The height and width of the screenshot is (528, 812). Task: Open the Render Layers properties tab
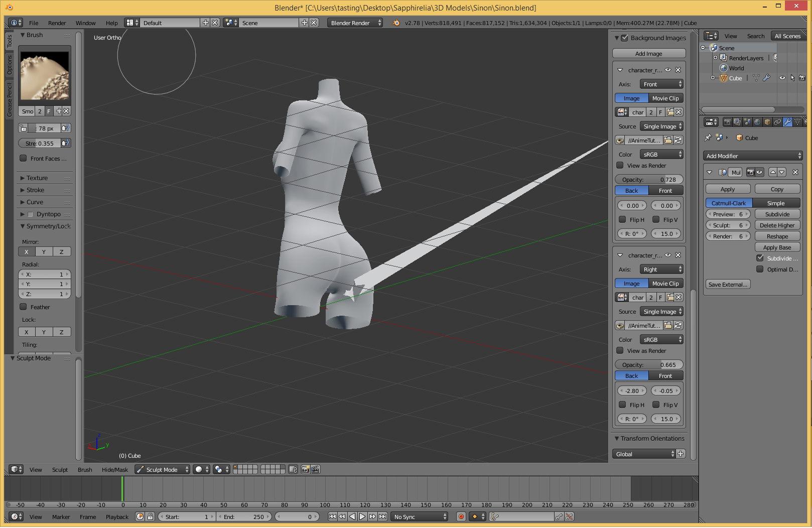pyautogui.click(x=737, y=121)
